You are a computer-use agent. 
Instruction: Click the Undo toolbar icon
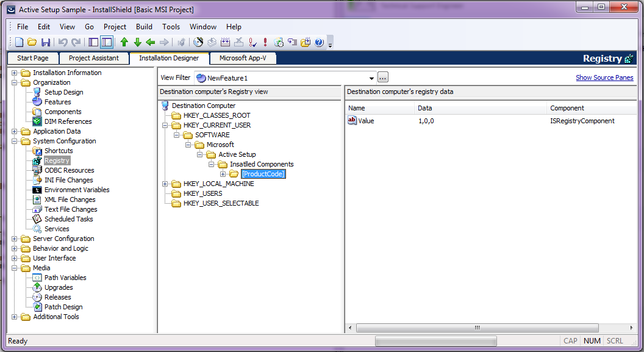click(63, 42)
